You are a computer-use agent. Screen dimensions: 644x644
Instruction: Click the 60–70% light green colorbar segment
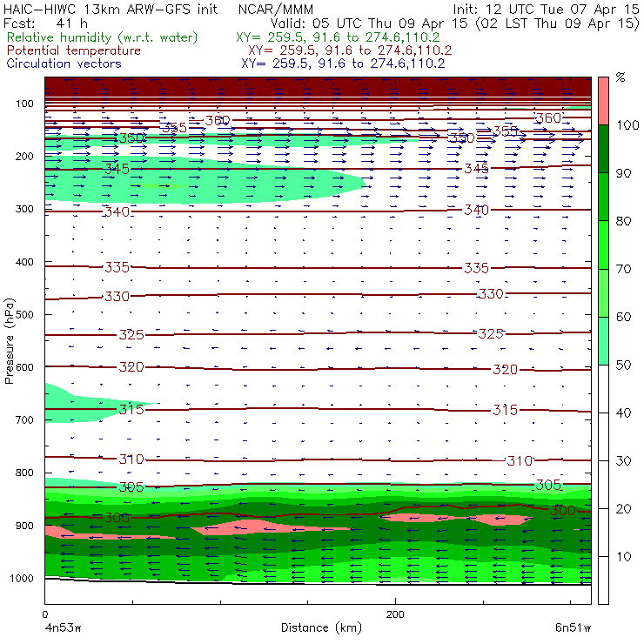pos(603,292)
